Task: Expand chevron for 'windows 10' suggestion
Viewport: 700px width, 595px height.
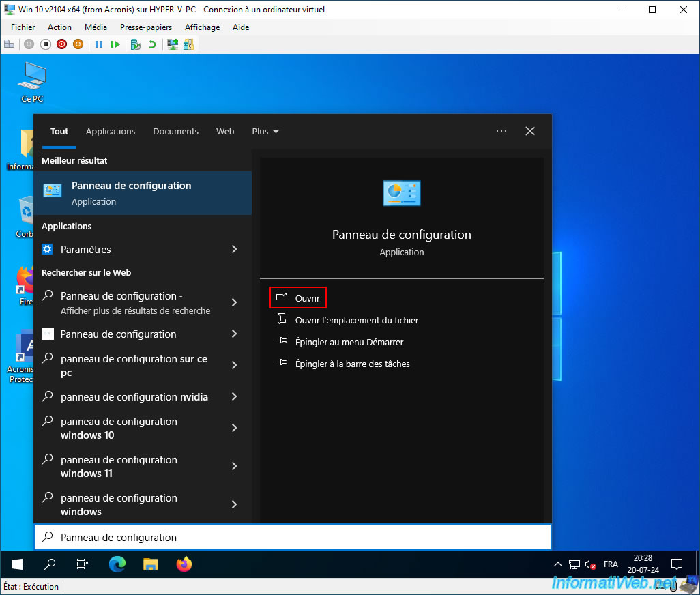Action: (x=235, y=428)
